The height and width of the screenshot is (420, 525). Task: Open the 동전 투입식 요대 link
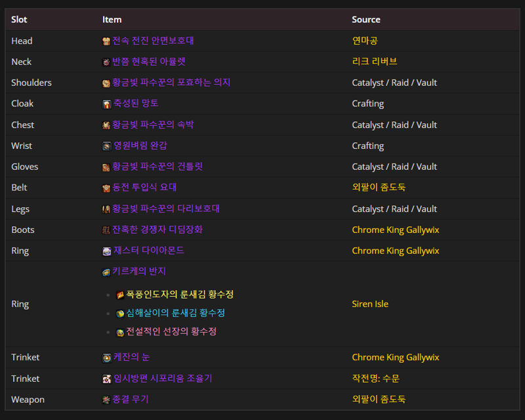pos(144,187)
